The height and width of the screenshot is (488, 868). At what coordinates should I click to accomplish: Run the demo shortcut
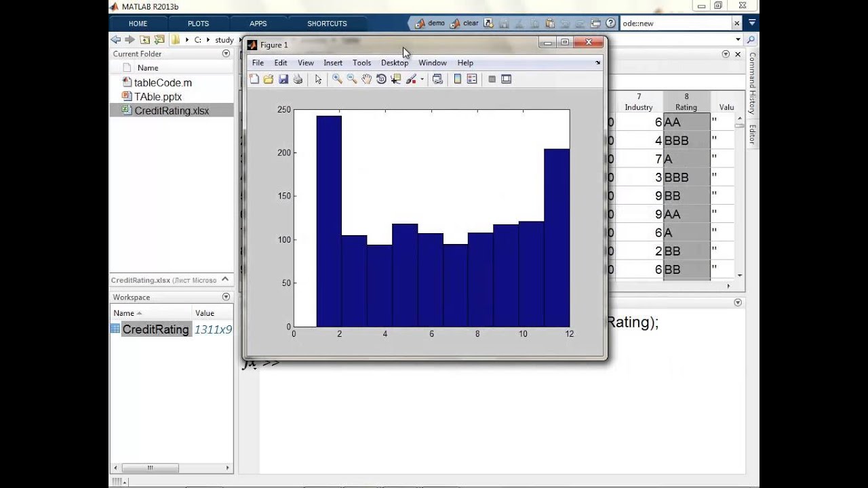[430, 23]
